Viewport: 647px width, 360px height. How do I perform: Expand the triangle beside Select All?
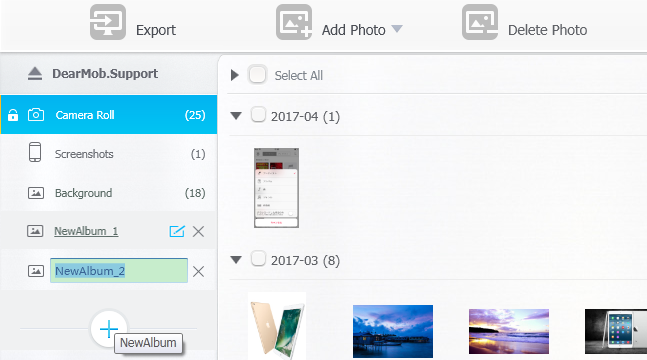[235, 75]
